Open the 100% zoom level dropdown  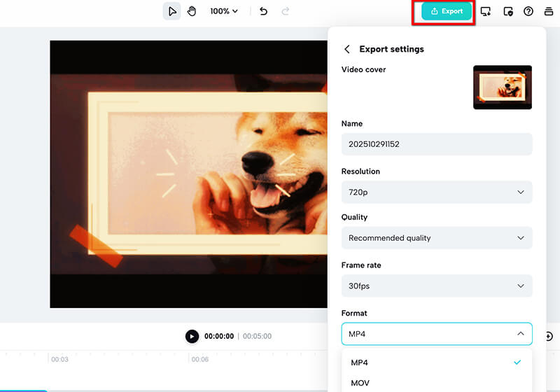(x=224, y=11)
